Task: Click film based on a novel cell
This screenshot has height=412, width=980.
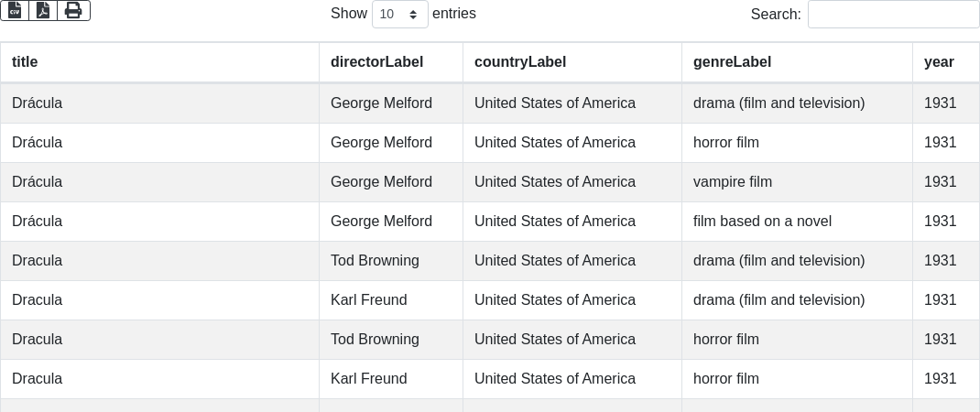Action: (762, 222)
